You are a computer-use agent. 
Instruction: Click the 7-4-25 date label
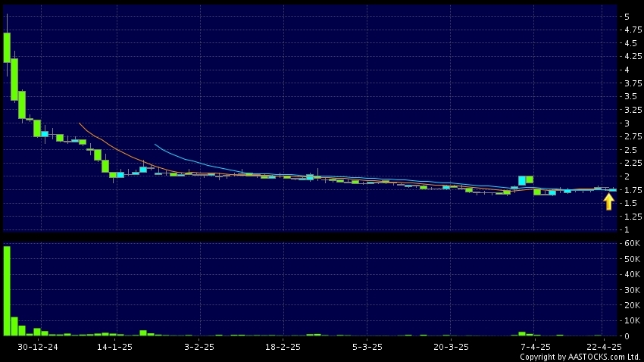coord(536,347)
